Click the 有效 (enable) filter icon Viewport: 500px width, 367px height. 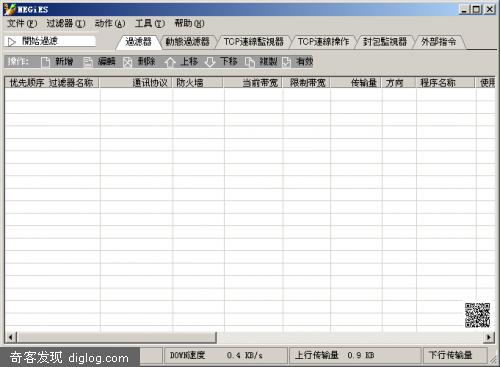pos(286,62)
